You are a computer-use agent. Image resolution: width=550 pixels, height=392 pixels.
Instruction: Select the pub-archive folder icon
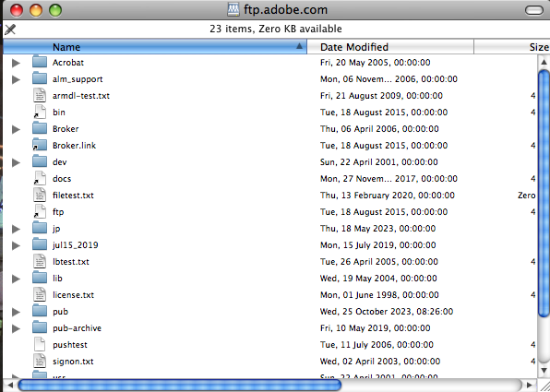tap(40, 327)
